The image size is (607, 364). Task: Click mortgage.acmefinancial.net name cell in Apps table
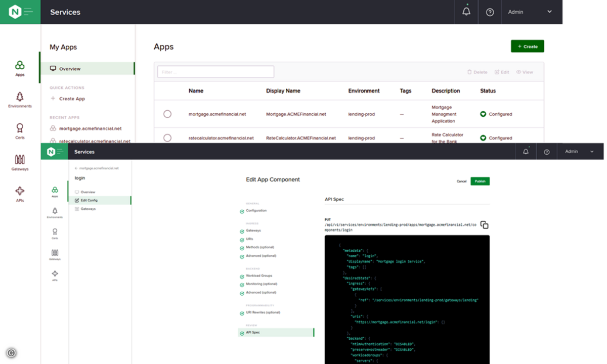click(x=217, y=114)
